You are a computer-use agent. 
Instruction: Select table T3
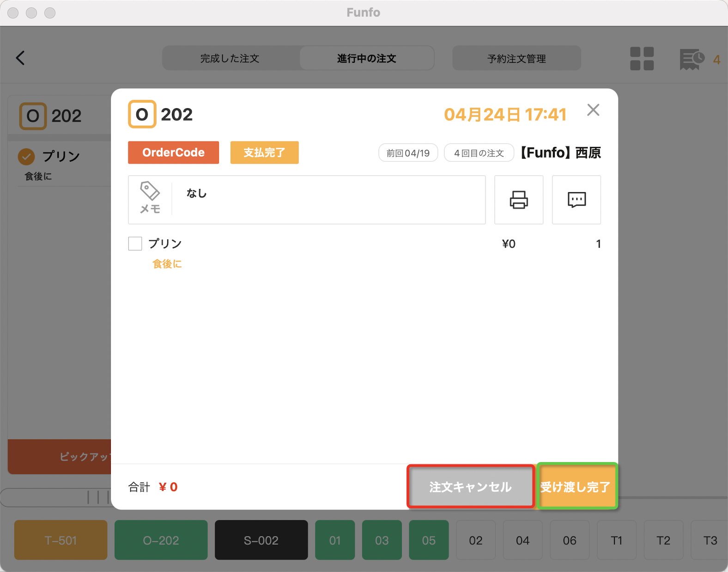coord(710,540)
